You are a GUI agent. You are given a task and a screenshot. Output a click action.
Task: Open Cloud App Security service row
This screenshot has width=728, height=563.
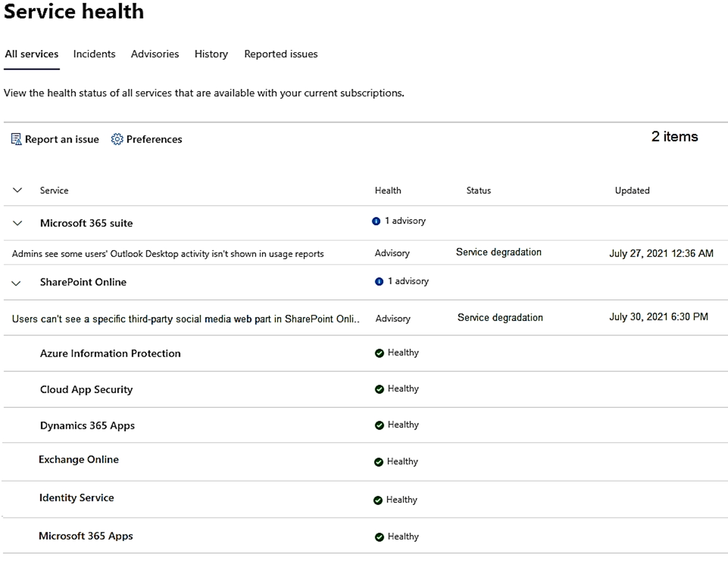(365, 389)
